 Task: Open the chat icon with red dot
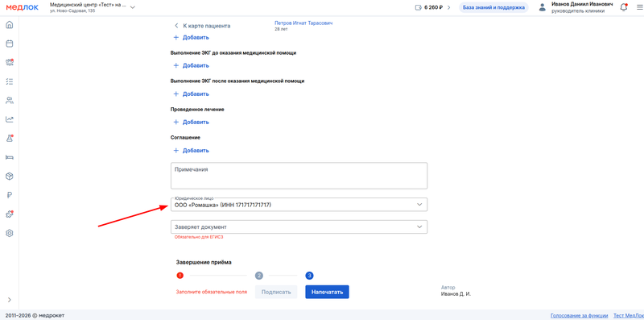[x=10, y=63]
